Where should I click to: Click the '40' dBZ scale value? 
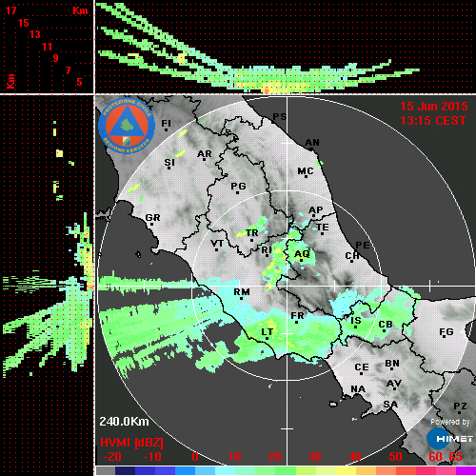coord(355,457)
